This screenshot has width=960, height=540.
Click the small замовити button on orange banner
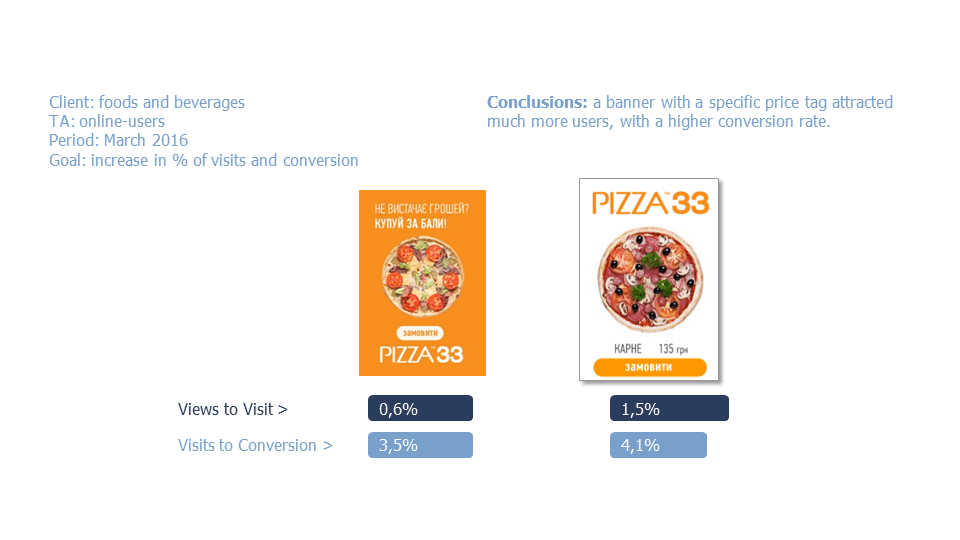click(x=420, y=333)
